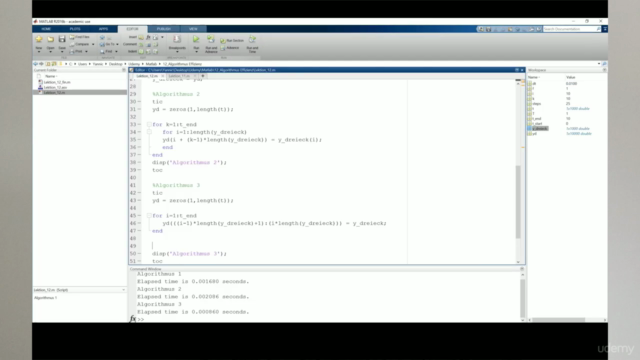Image resolution: width=640 pixels, height=360 pixels.
Task: Click the browse for folder icon
Action: 54,64
